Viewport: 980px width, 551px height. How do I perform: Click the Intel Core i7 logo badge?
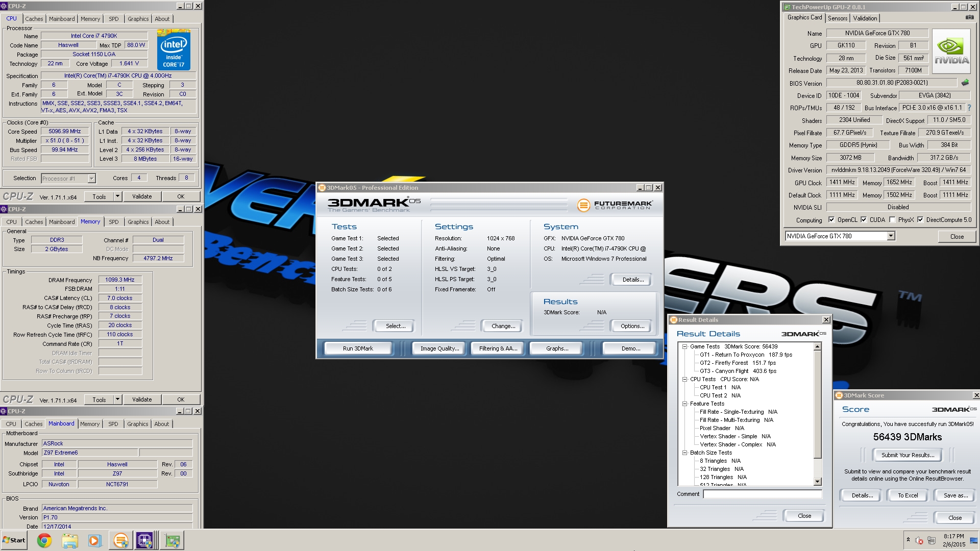(174, 50)
